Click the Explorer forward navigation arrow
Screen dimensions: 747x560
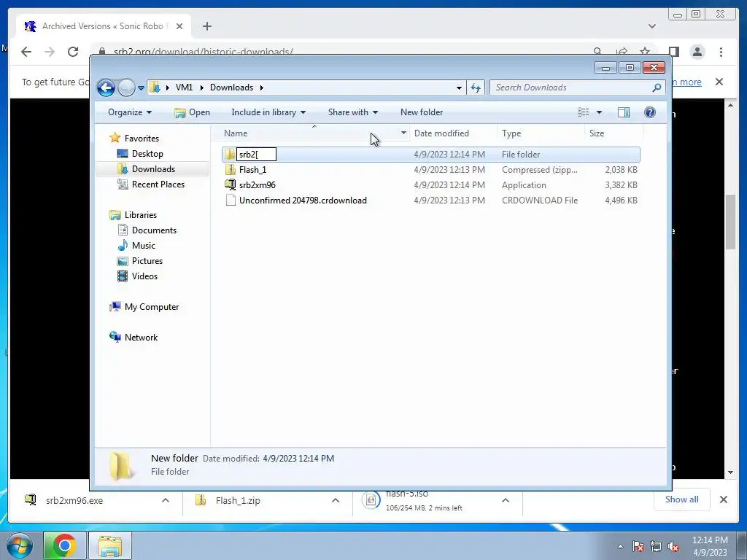coord(126,87)
